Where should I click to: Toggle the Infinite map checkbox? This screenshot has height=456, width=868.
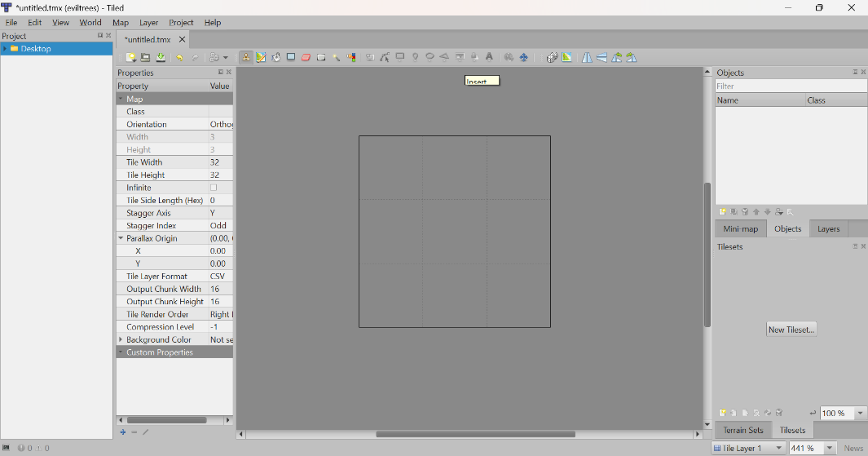214,188
